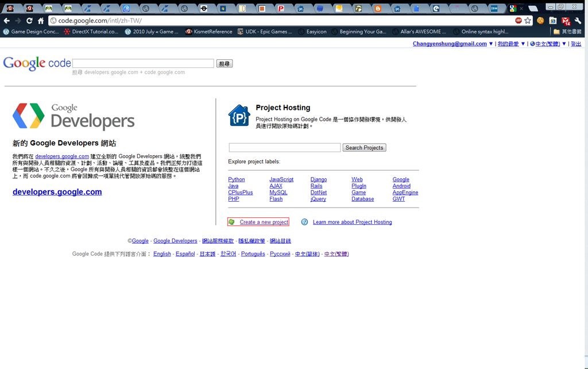Open the 網站服務條款 footer link
This screenshot has width=588, height=369.
point(218,241)
